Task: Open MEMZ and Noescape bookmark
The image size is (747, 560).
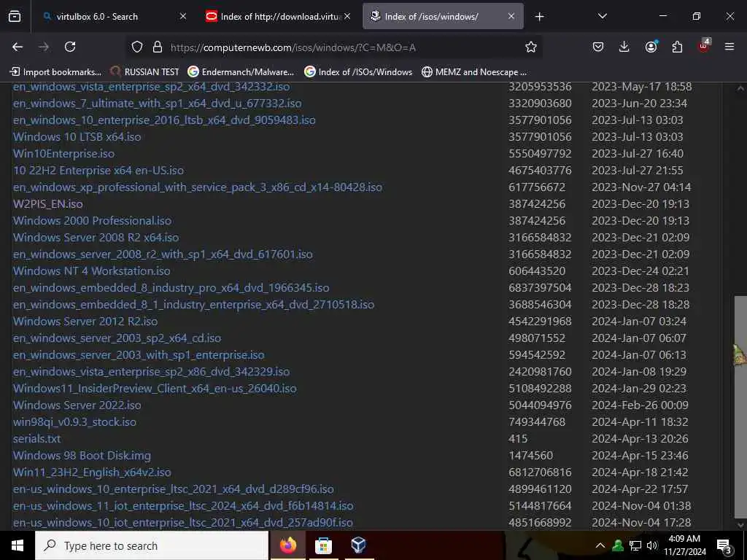Action: pos(474,72)
